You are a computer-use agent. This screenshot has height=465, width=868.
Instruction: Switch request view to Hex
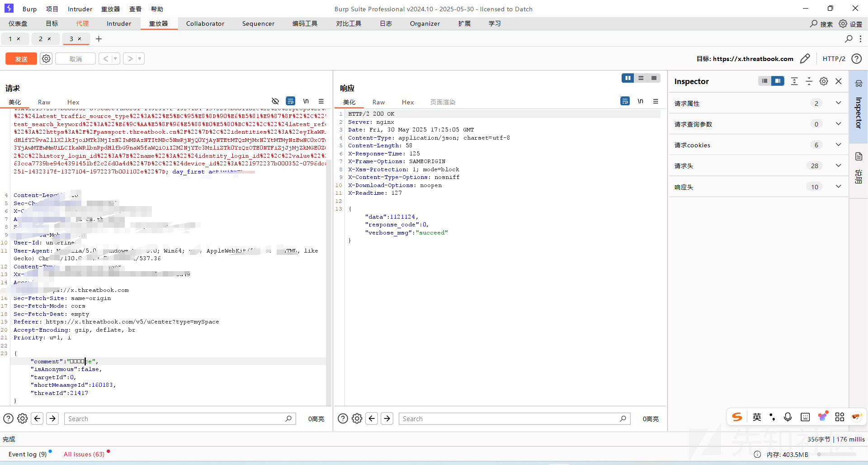point(73,102)
